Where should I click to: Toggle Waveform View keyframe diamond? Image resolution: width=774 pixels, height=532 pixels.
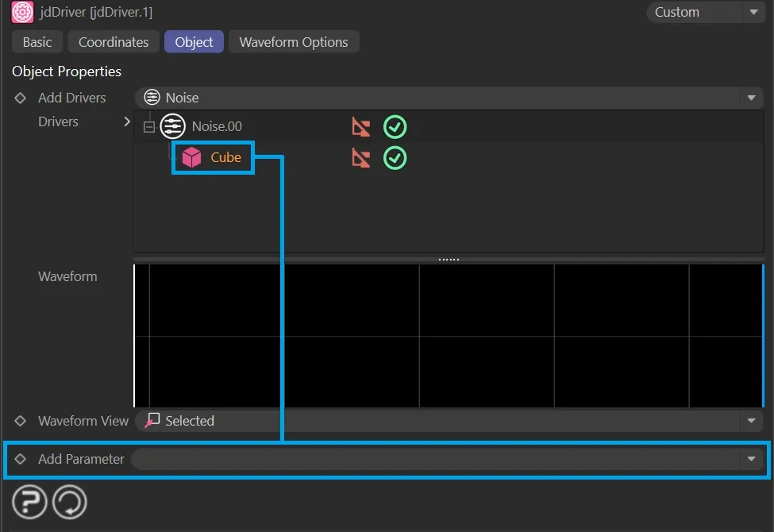click(x=21, y=421)
